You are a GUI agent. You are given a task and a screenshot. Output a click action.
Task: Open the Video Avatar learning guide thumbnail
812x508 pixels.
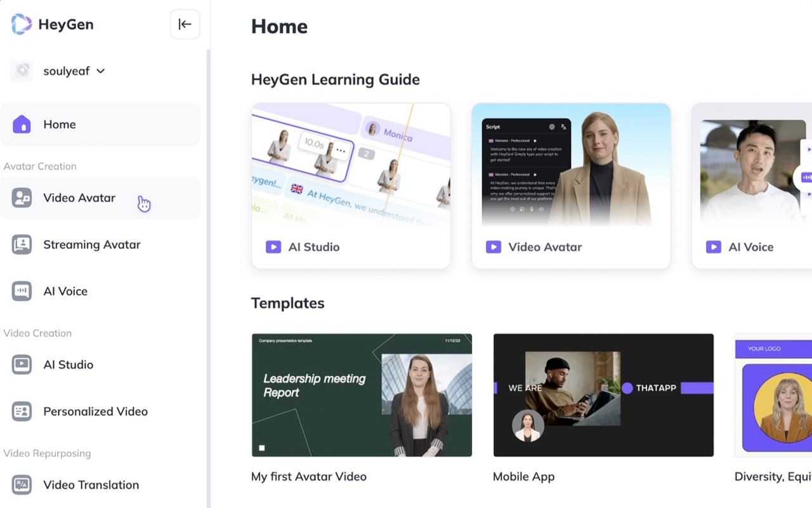(x=570, y=165)
